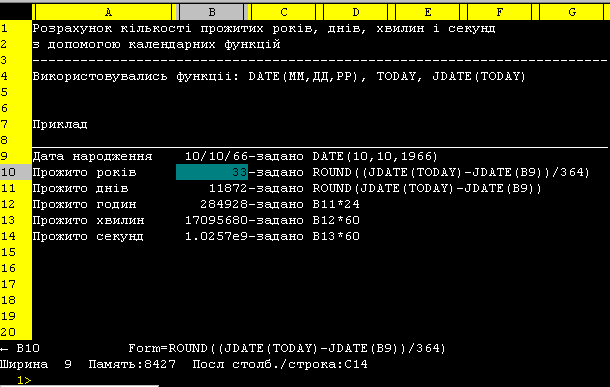Select row 20 header
Viewport: 610px width, 387px height.
pyautogui.click(x=16, y=332)
